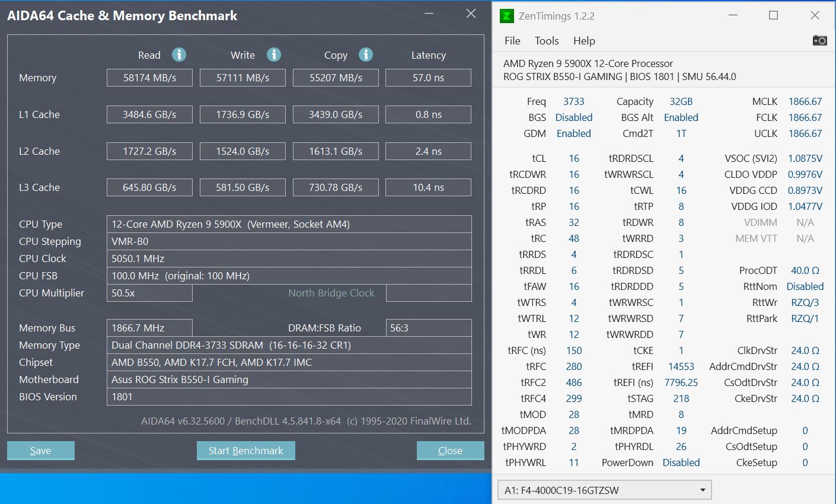This screenshot has height=504, width=836.
Task: Click the empty North Bridge Clock field
Action: click(429, 293)
